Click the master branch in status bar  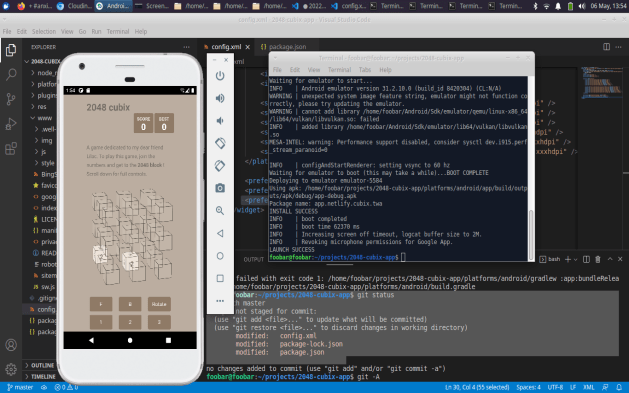[20, 387]
